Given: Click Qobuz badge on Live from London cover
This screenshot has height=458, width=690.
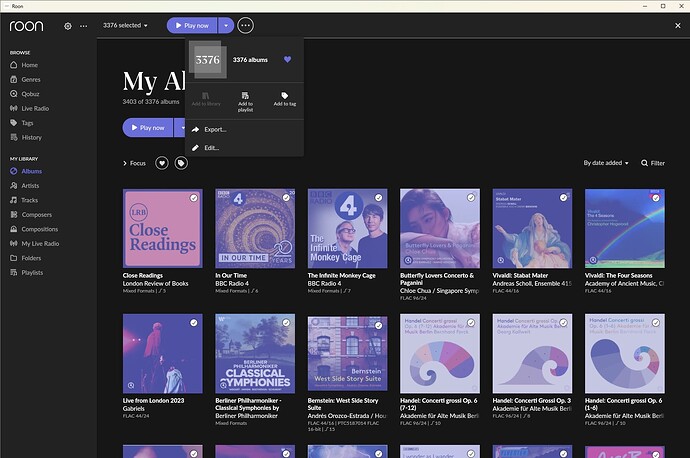Looking at the screenshot, I should 131,385.
